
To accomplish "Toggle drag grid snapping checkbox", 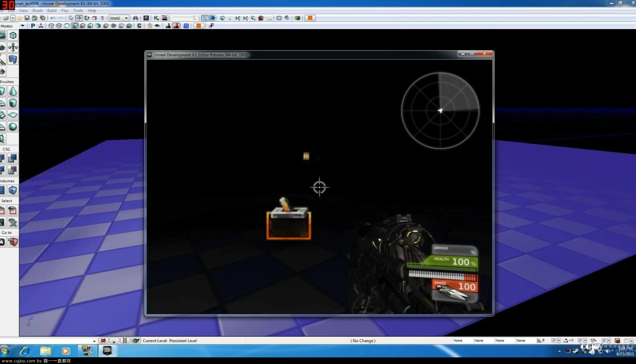I will tap(554, 341).
